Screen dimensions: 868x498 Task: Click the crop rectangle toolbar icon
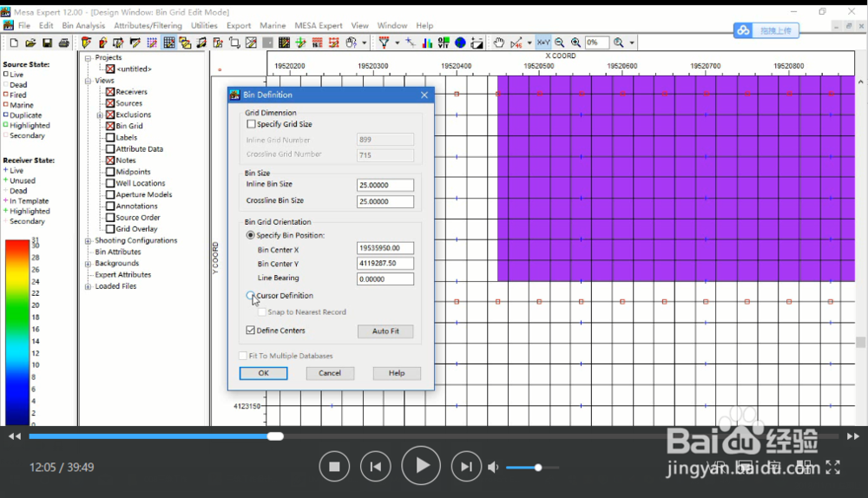pos(234,43)
